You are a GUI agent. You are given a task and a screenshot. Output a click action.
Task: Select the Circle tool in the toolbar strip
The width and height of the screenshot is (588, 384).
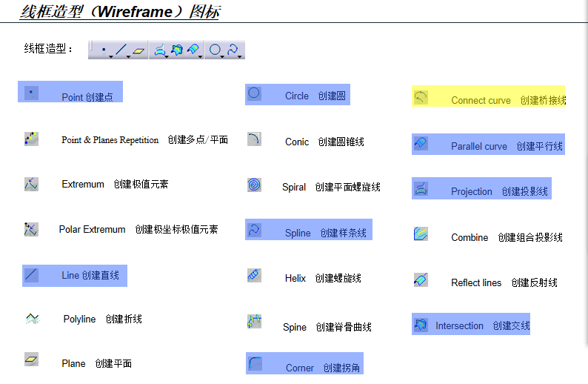click(215, 49)
